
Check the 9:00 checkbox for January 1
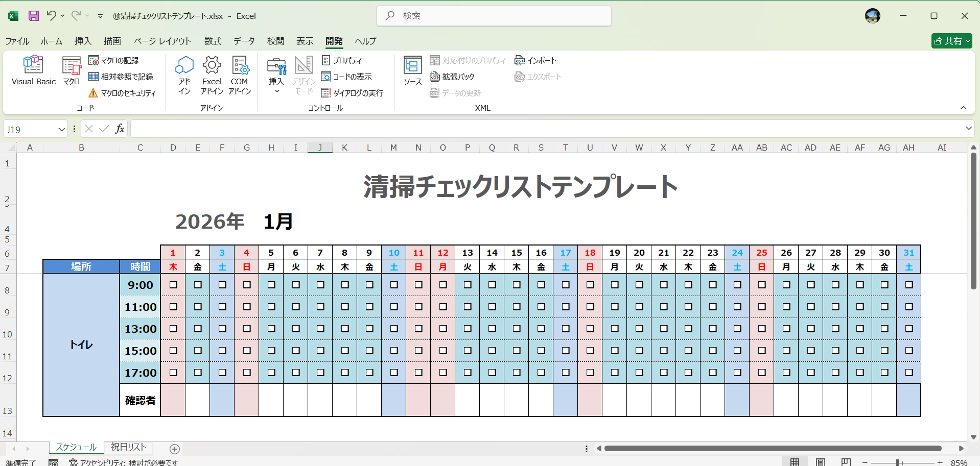173,285
